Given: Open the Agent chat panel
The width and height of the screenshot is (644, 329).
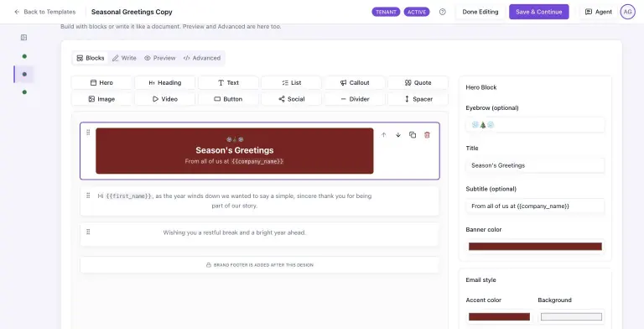Looking at the screenshot, I should coord(599,12).
